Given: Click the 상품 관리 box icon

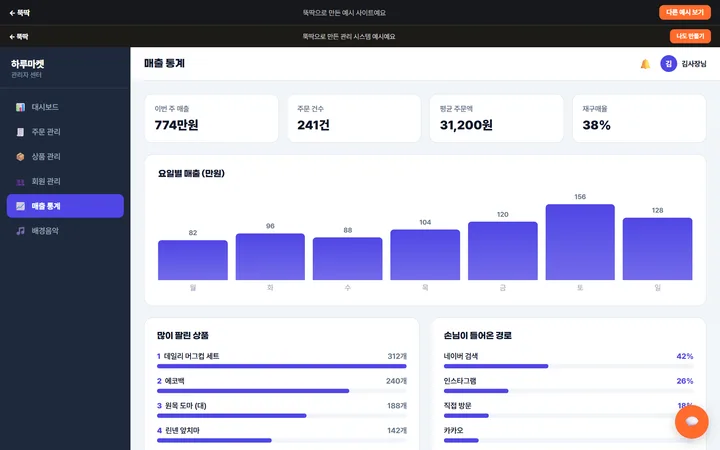Looking at the screenshot, I should (x=20, y=157).
